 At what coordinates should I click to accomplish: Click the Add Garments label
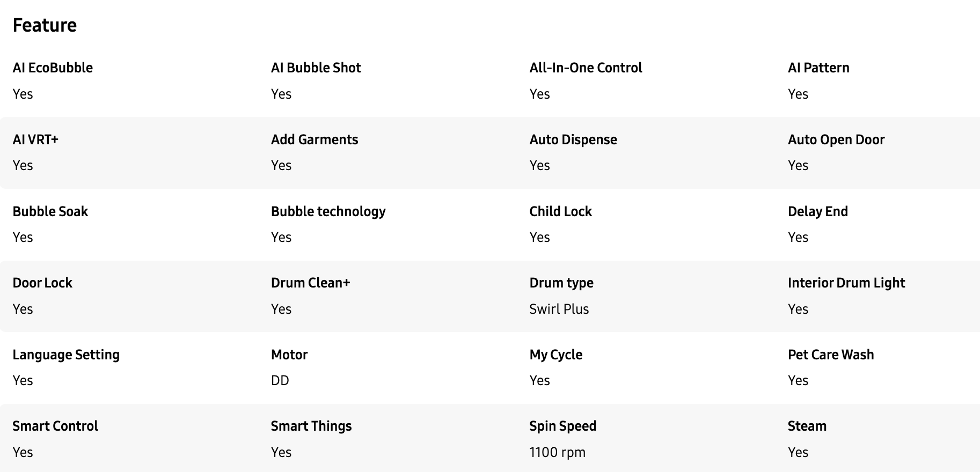315,139
